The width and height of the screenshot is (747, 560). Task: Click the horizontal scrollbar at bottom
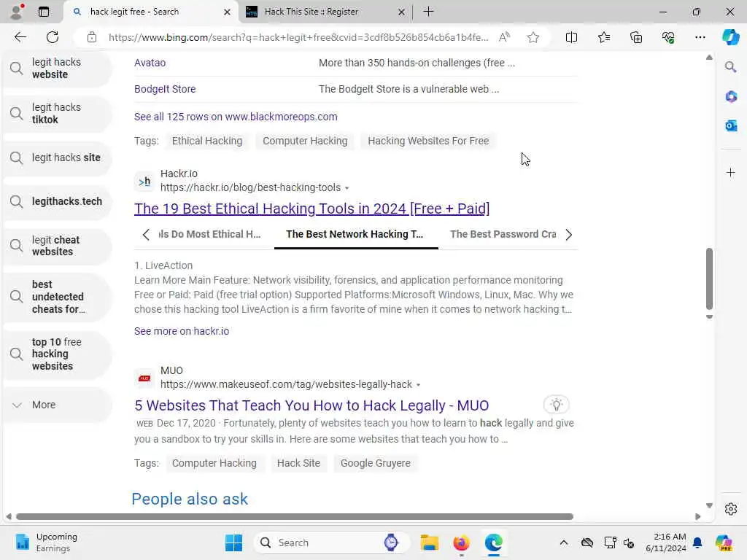[294, 517]
